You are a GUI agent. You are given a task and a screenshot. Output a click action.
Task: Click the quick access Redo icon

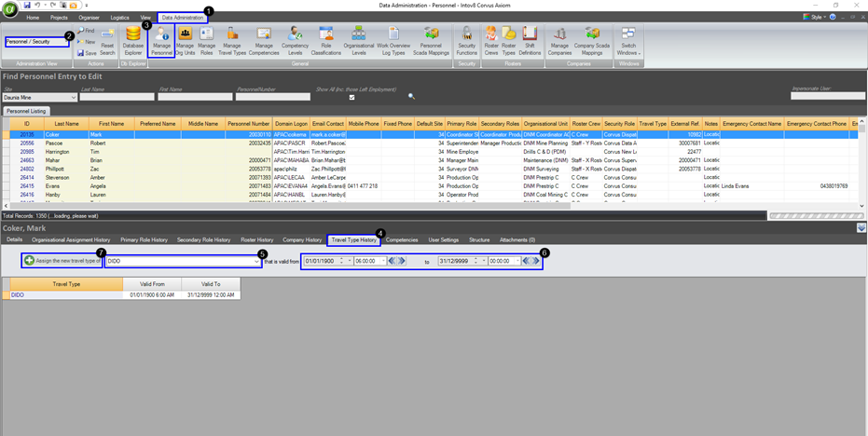(x=52, y=5)
